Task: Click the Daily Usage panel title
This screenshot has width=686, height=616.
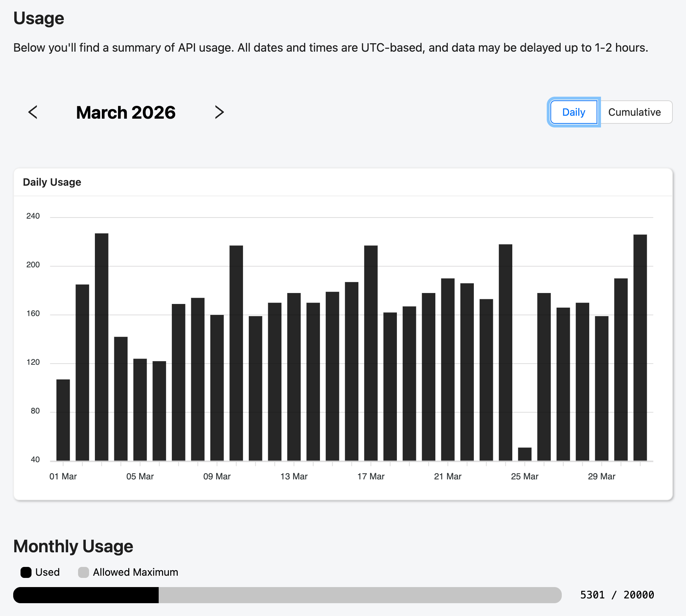Action: [x=52, y=182]
